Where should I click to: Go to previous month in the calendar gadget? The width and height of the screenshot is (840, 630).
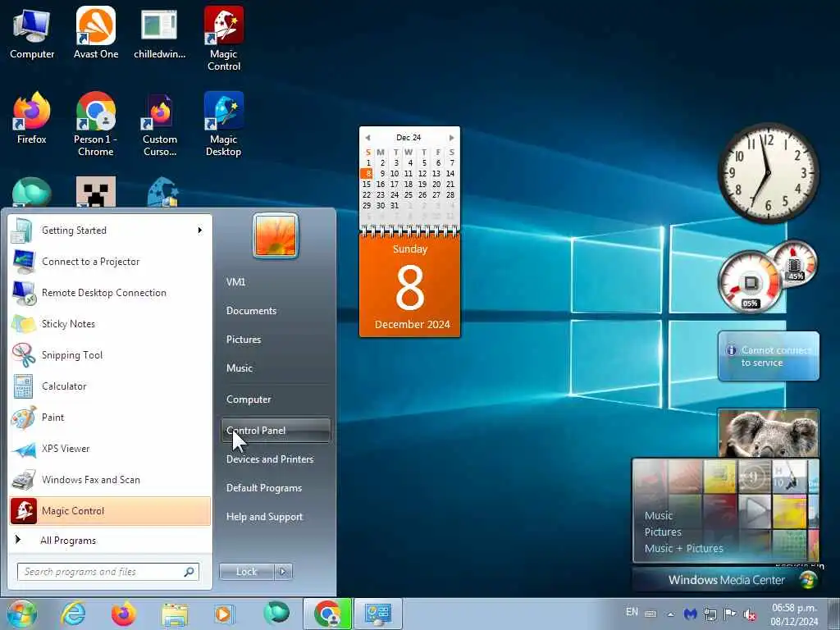coord(367,138)
